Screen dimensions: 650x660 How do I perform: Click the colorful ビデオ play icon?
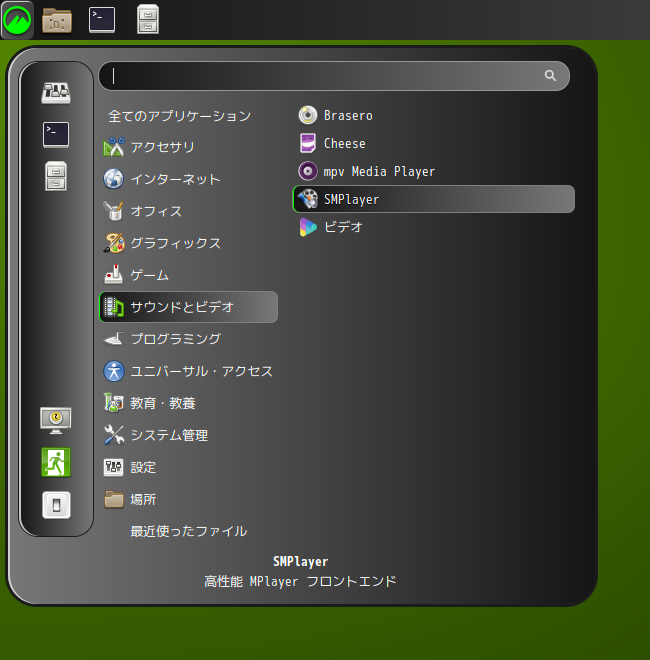coord(308,227)
